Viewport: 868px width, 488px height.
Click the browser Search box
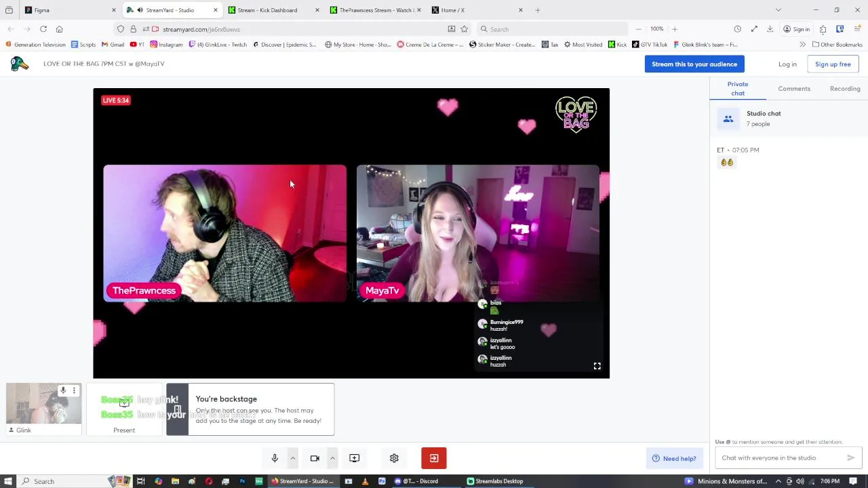pos(553,29)
